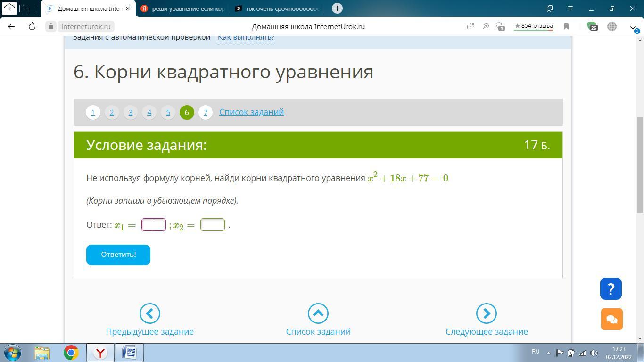
Task: Switch to the 'пж очень срочно' tab
Action: click(278, 8)
